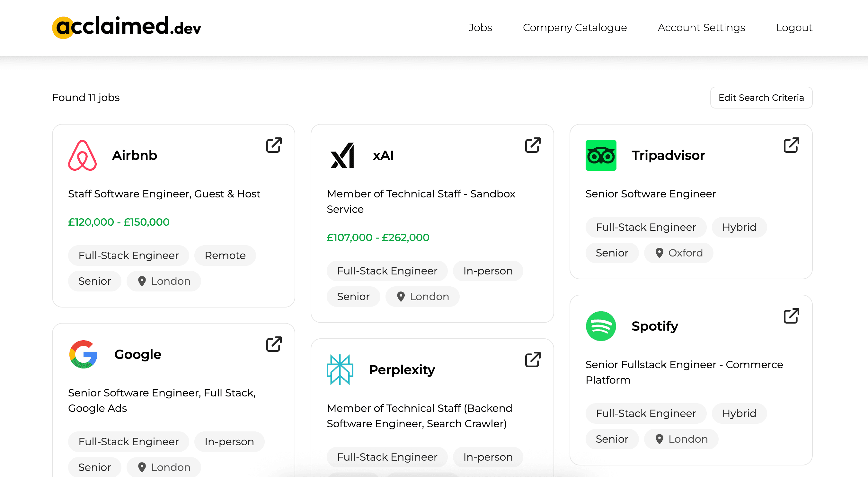
Task: Click Hybrid tag on Tripadvisor card
Action: [x=739, y=227]
